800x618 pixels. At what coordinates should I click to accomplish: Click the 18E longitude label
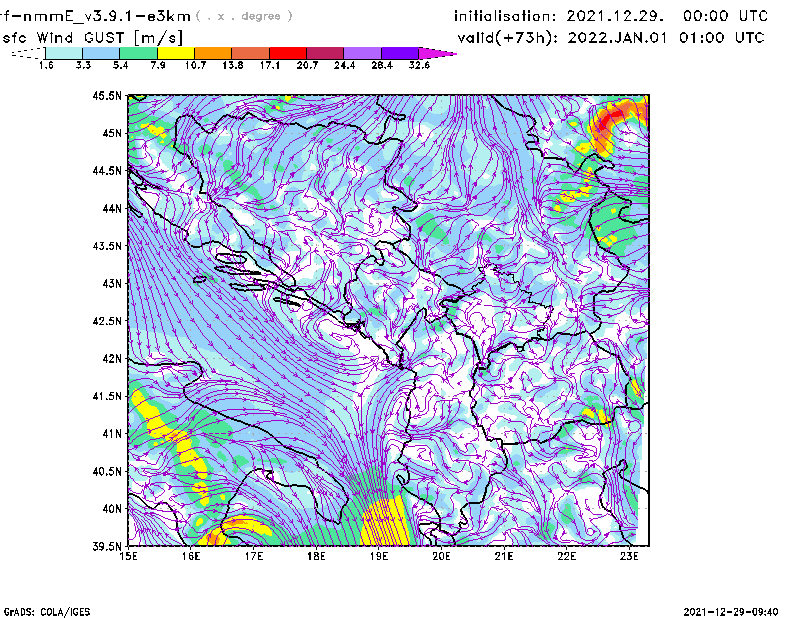316,556
